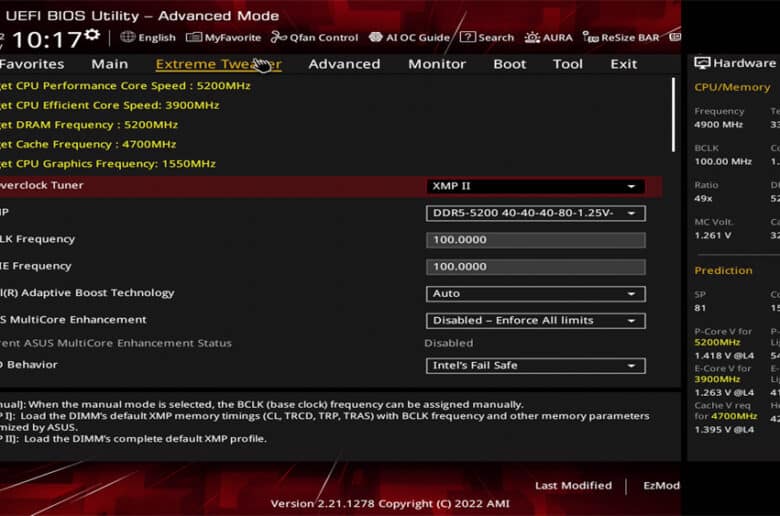Screen dimensions: 780x516
Task: Click the 1.395 V @L4 Cache value
Action: tap(724, 429)
